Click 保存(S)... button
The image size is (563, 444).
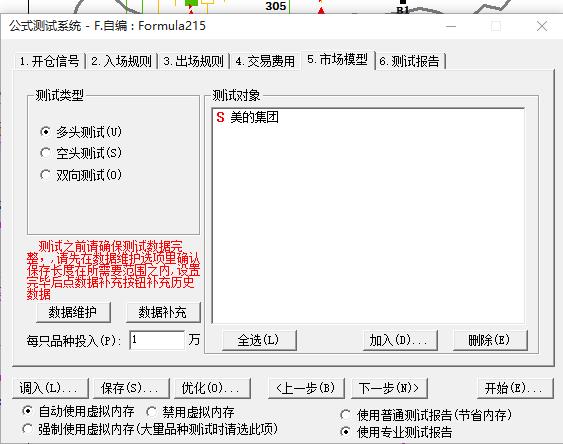pyautogui.click(x=131, y=388)
